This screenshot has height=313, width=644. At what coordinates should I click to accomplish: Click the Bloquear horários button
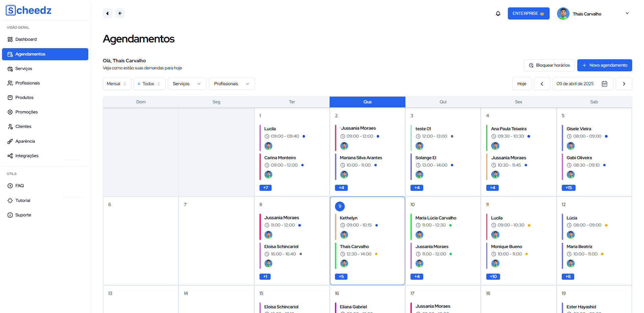point(549,65)
